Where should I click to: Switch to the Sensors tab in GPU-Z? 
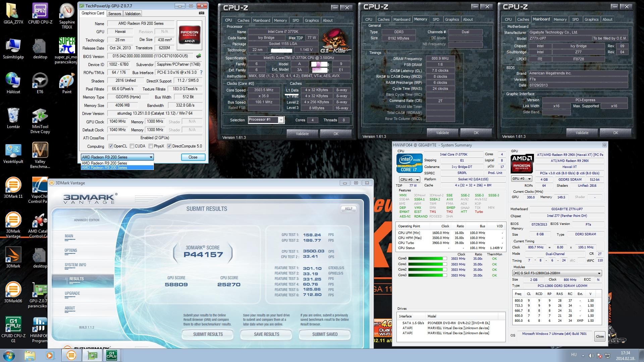pyautogui.click(x=114, y=14)
